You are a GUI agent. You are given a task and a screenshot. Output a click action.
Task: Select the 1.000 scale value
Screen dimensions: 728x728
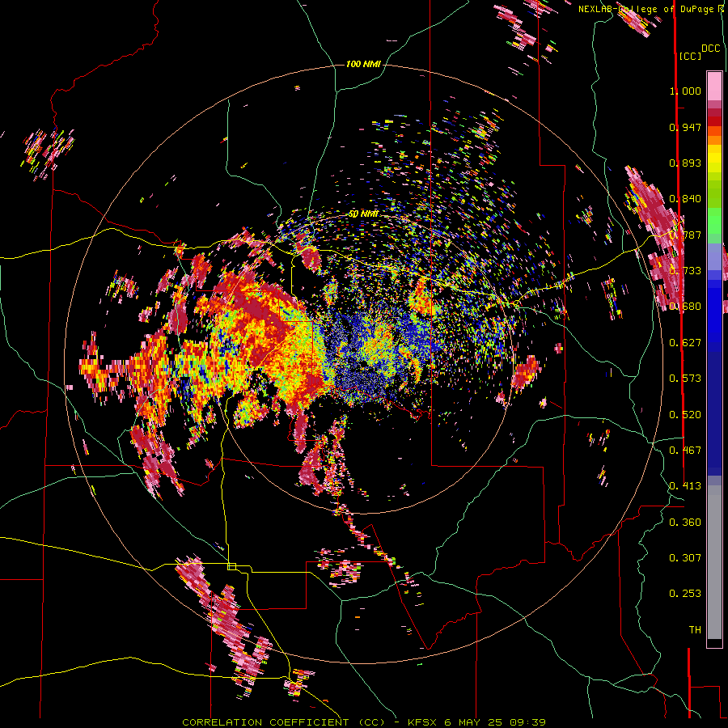pyautogui.click(x=685, y=91)
